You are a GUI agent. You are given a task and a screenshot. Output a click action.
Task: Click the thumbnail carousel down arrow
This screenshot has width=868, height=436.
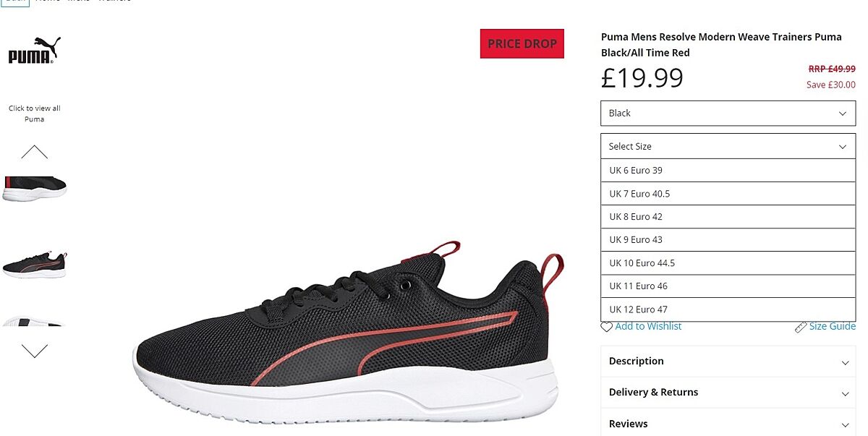34,351
